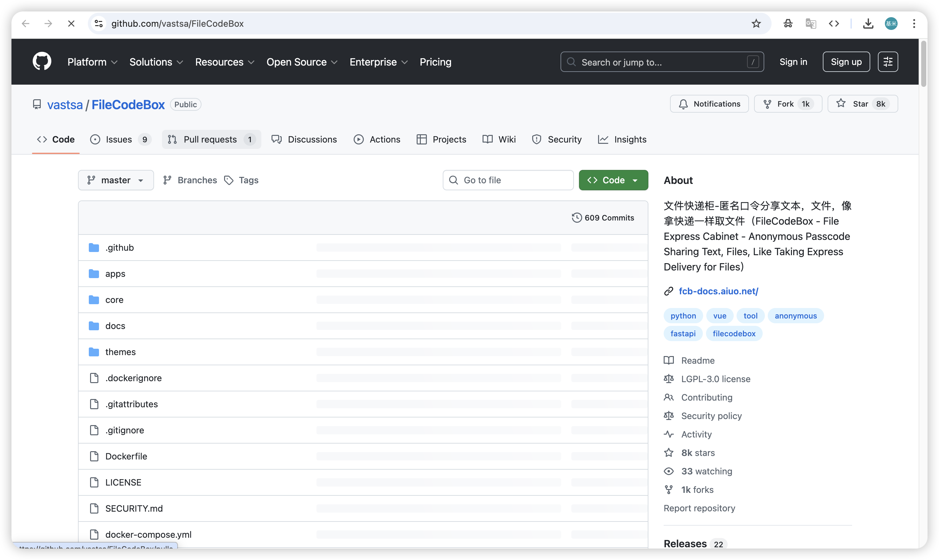Open the Pull requests tab
939x560 pixels.
pyautogui.click(x=211, y=139)
